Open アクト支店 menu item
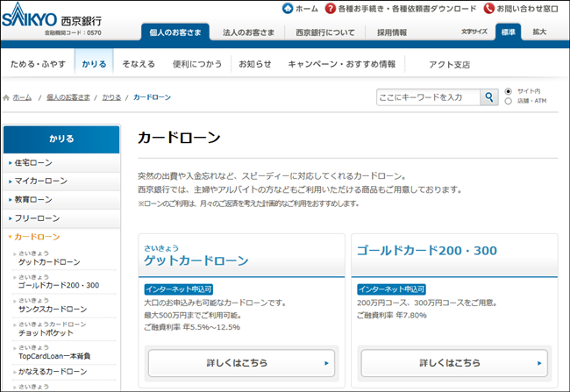Image resolution: width=570 pixels, height=392 pixels. [x=450, y=64]
